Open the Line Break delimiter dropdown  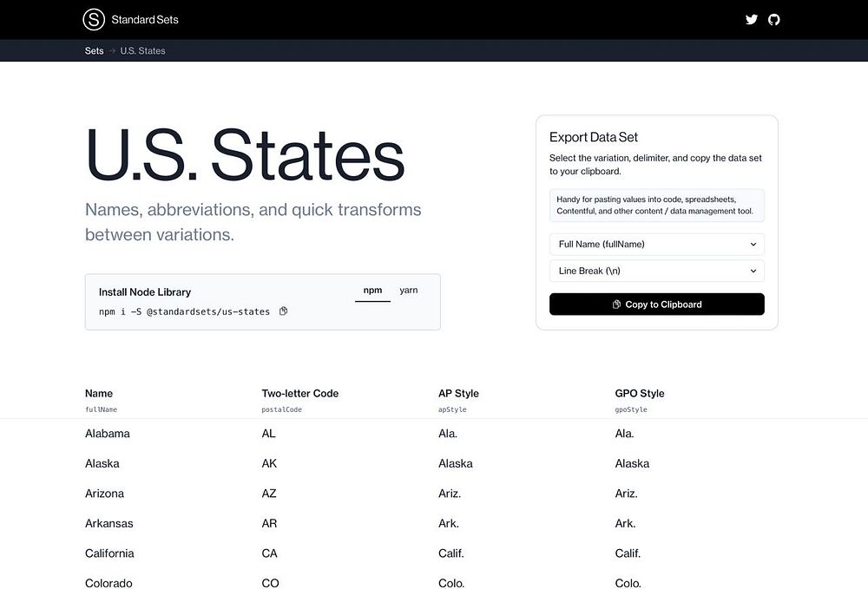pos(656,272)
